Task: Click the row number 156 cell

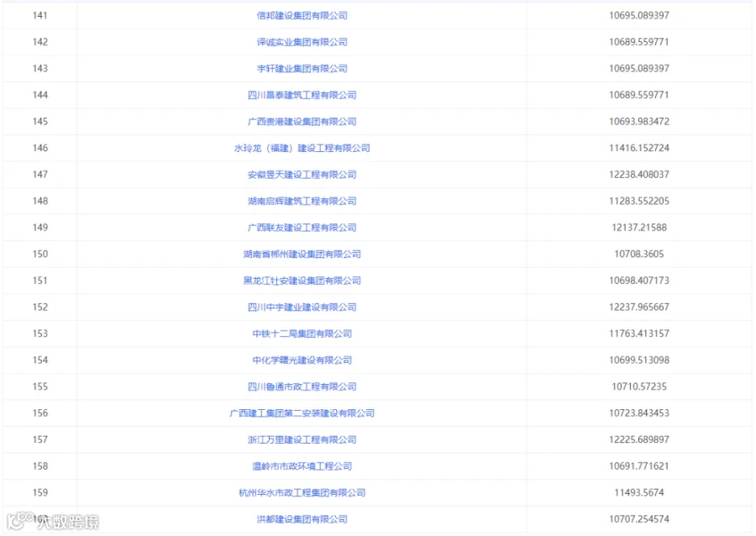Action: point(40,413)
